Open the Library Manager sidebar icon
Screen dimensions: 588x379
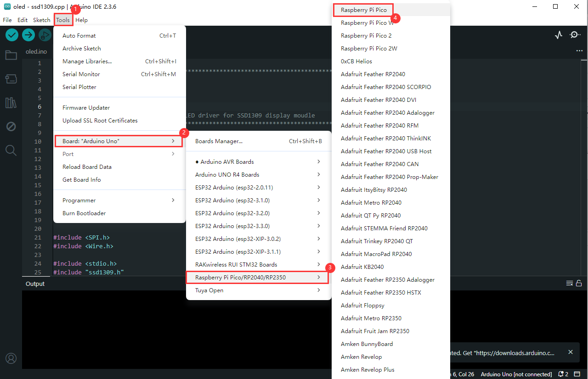pos(11,102)
